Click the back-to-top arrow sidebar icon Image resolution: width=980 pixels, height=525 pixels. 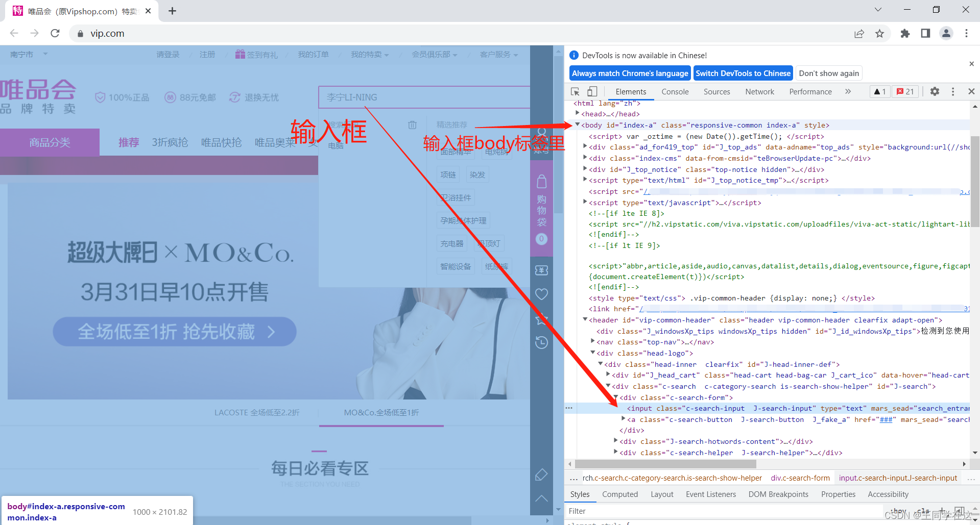coord(541,498)
